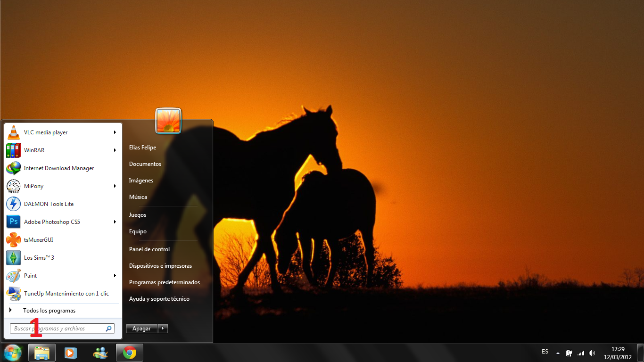The height and width of the screenshot is (362, 644).
Task: Open Windows Explorer from the taskbar
Action: tap(42, 353)
